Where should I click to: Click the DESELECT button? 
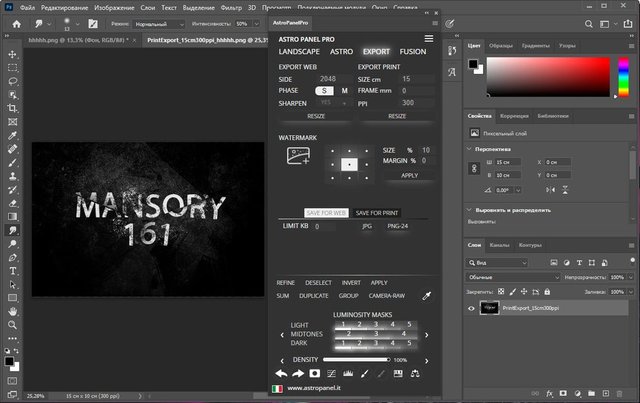(318, 283)
